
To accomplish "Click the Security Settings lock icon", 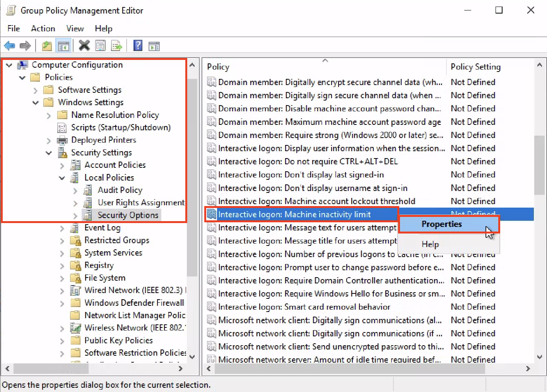I will (62, 153).
